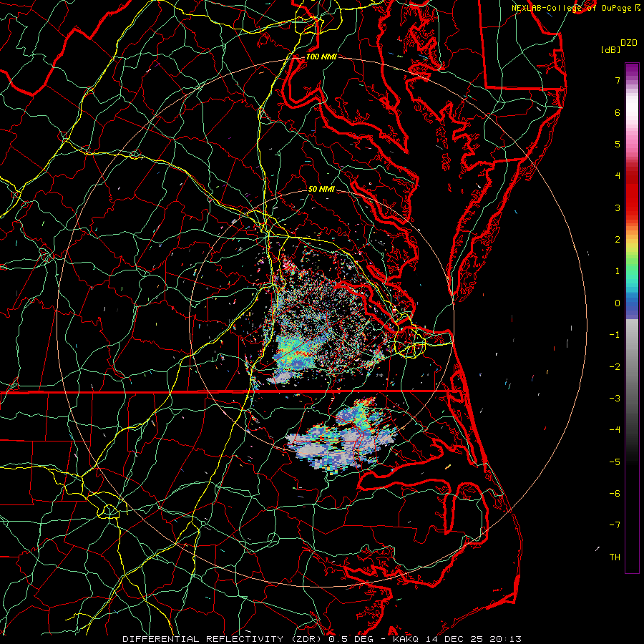Click the 6 tick label on the dB scale
This screenshot has height=644, width=644.
[618, 112]
